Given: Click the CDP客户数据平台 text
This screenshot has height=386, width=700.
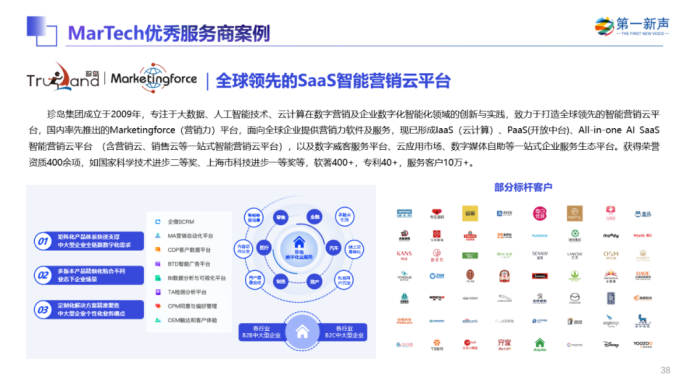Looking at the screenshot, I should (189, 250).
